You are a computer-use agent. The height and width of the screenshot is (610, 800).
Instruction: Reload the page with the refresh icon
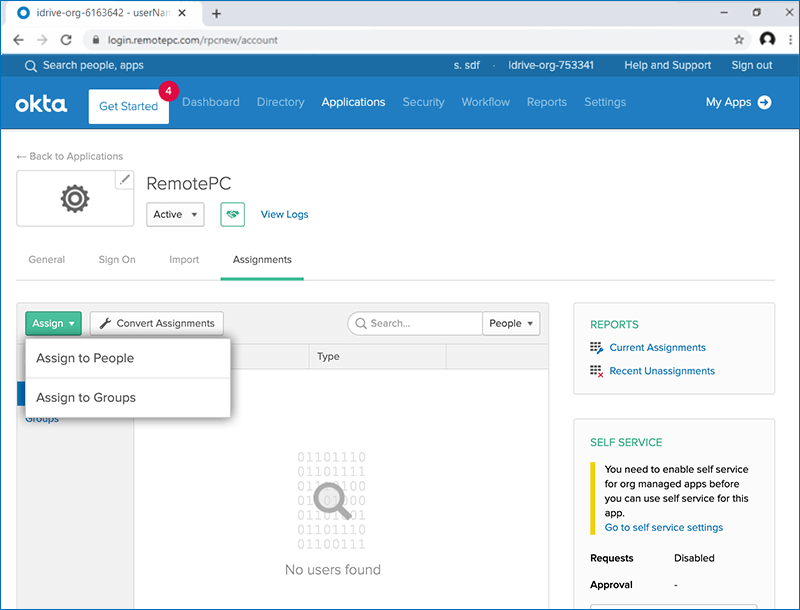click(66, 40)
